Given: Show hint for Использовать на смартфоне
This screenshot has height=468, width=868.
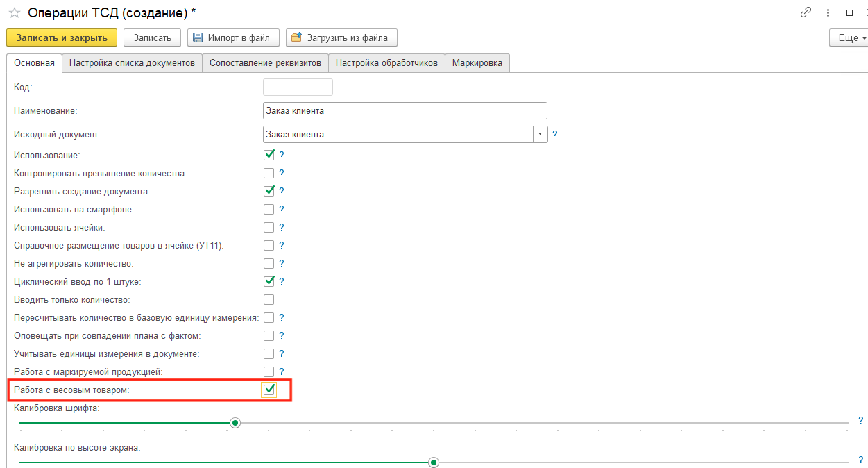Looking at the screenshot, I should tap(282, 209).
